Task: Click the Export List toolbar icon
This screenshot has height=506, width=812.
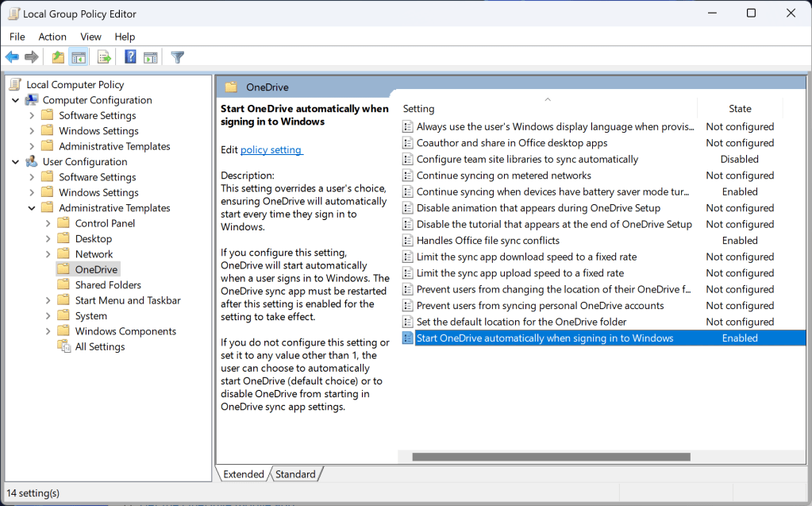Action: tap(103, 56)
